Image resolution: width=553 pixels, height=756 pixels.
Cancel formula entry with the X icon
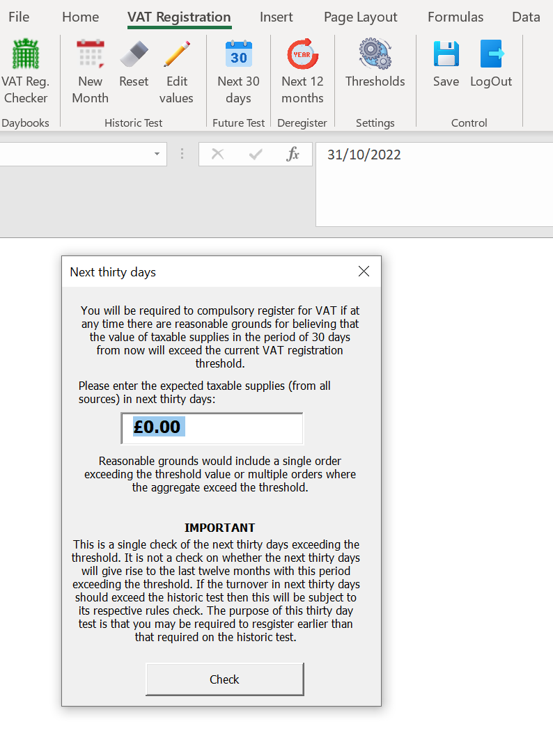click(x=217, y=155)
